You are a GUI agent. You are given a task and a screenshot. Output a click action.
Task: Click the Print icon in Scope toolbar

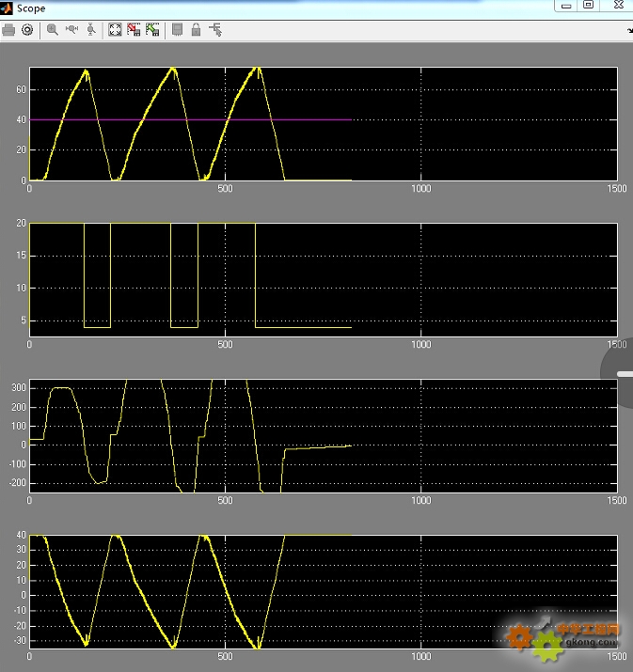[x=8, y=30]
